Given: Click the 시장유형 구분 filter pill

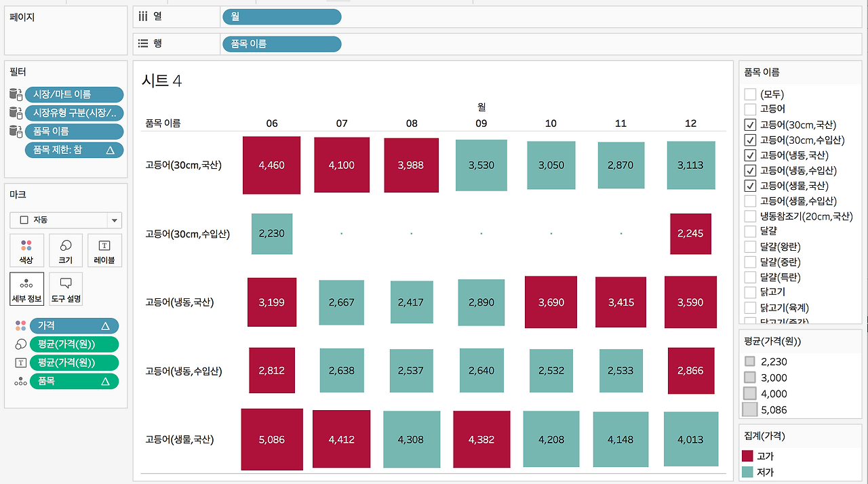Looking at the screenshot, I should [74, 113].
